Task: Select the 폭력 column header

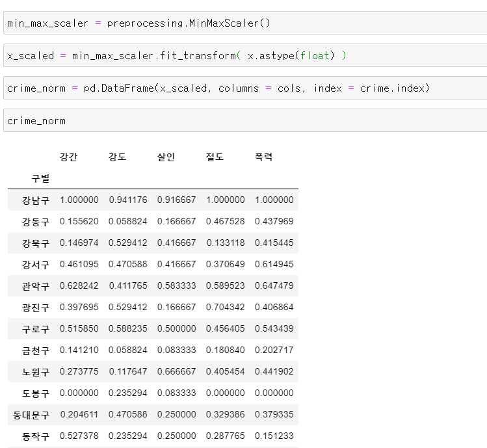Action: [264, 157]
